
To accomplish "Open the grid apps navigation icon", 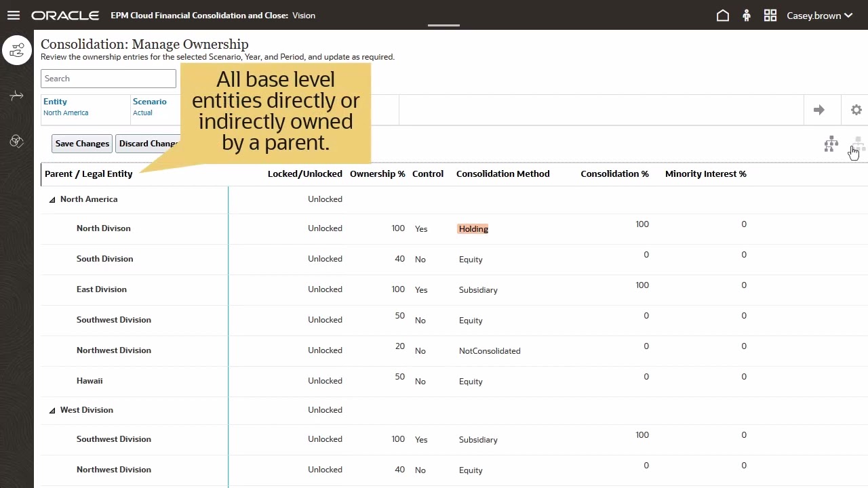I will [x=770, y=15].
